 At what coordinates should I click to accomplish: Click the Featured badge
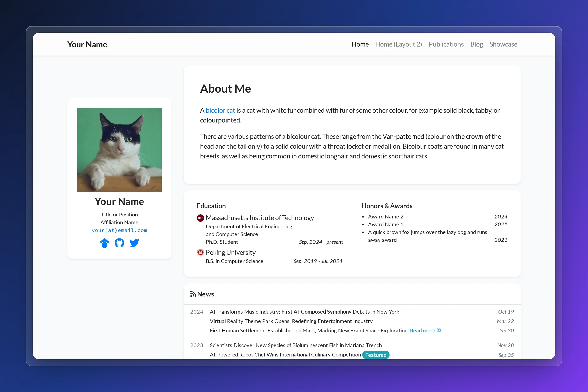click(376, 355)
